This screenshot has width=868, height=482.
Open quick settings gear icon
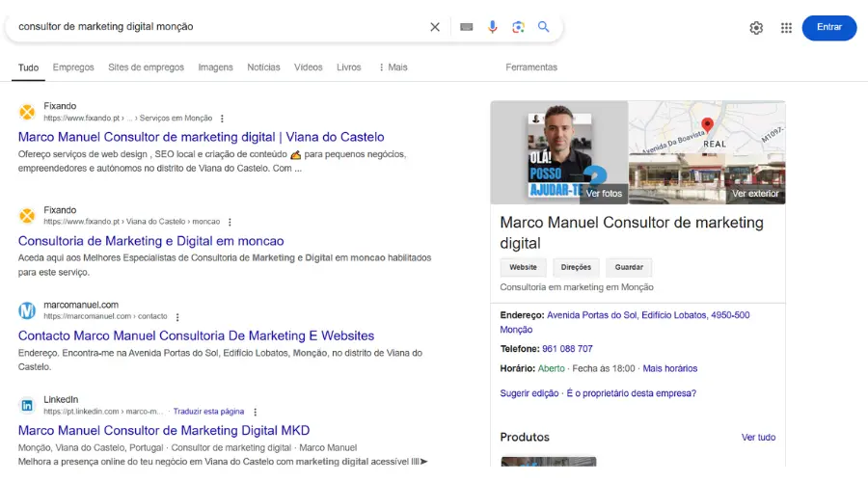756,28
